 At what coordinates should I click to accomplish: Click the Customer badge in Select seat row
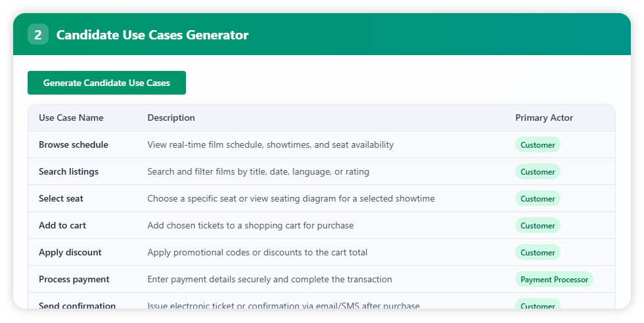tap(538, 199)
